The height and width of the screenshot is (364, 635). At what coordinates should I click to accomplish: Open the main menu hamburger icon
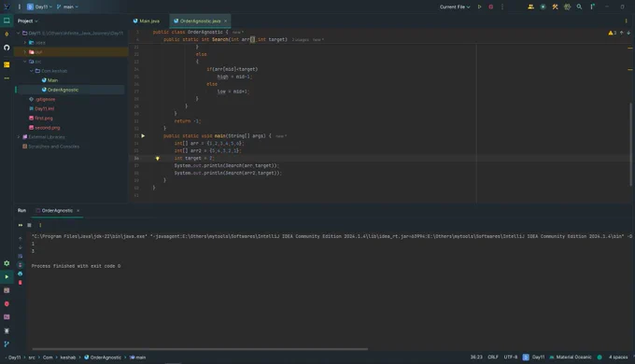19,7
